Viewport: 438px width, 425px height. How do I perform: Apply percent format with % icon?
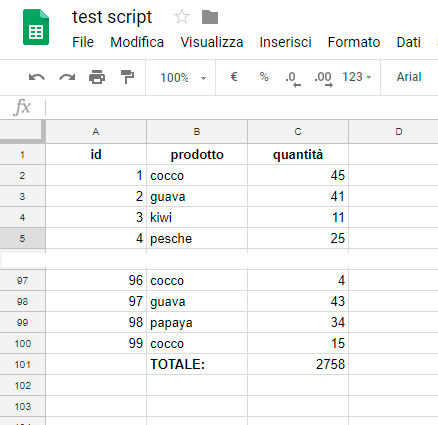pyautogui.click(x=264, y=77)
